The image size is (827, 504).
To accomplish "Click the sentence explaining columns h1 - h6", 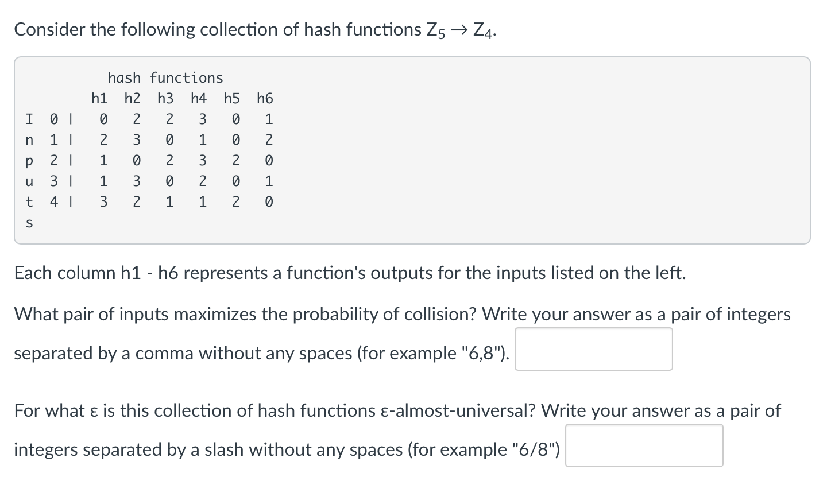I will [x=349, y=273].
